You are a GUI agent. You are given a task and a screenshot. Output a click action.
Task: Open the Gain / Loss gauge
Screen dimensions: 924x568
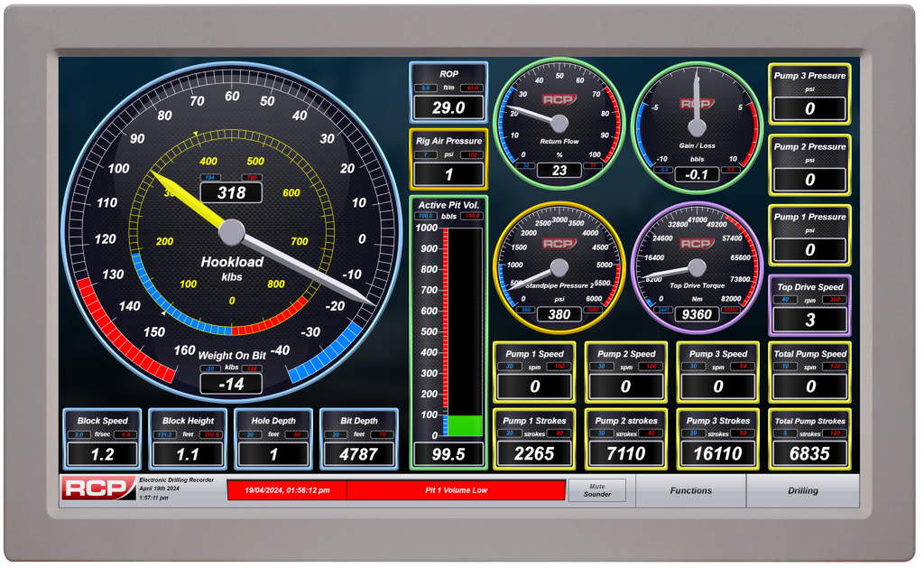click(x=697, y=126)
